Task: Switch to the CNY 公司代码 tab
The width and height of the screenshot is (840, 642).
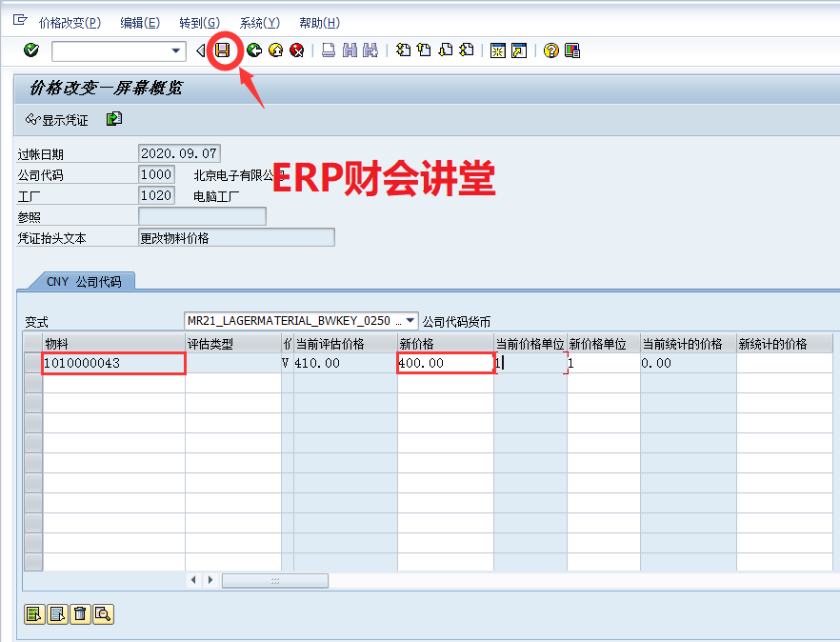Action: click(x=84, y=281)
